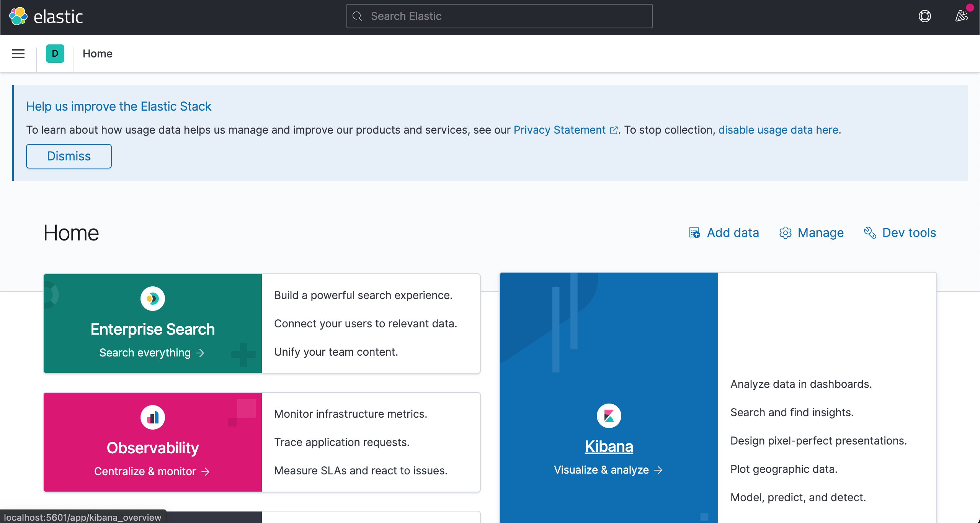Open the newsfeed party popper icon
This screenshot has height=523, width=980.
click(961, 16)
